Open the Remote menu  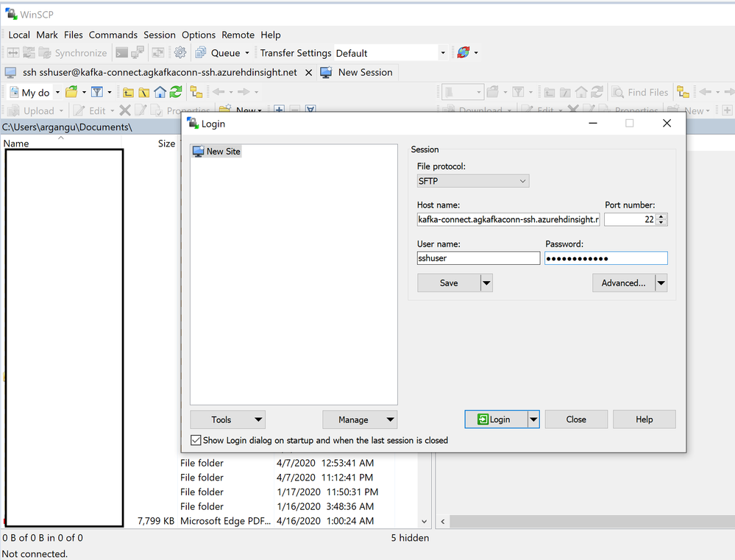pyautogui.click(x=238, y=35)
